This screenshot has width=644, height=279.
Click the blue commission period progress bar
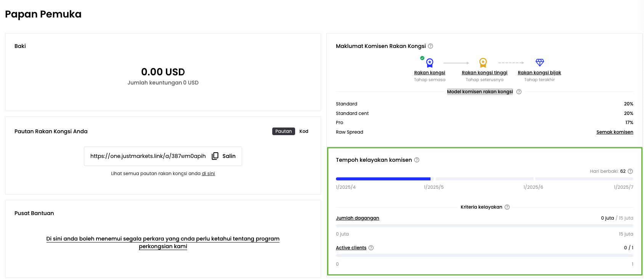pyautogui.click(x=383, y=179)
